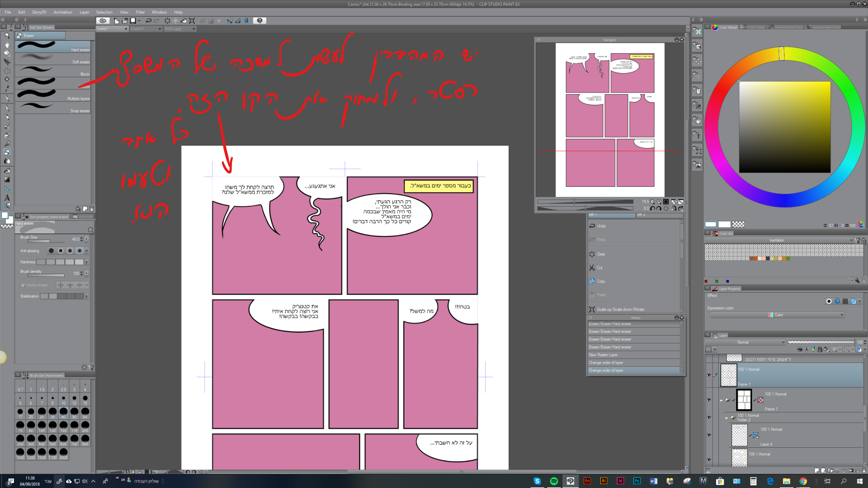Hide Layer 4 using its eye icon
Viewport: 868px width, 488px height.
pyautogui.click(x=709, y=435)
